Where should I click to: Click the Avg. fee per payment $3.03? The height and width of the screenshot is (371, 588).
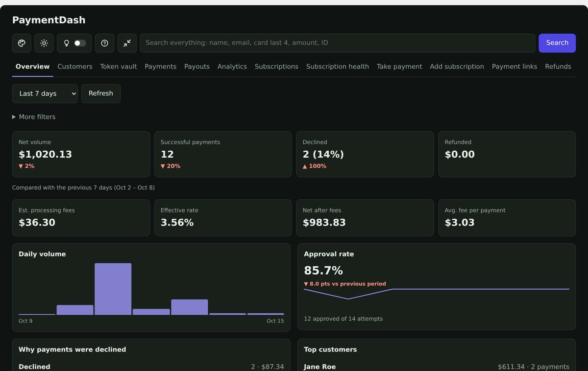coord(460,223)
